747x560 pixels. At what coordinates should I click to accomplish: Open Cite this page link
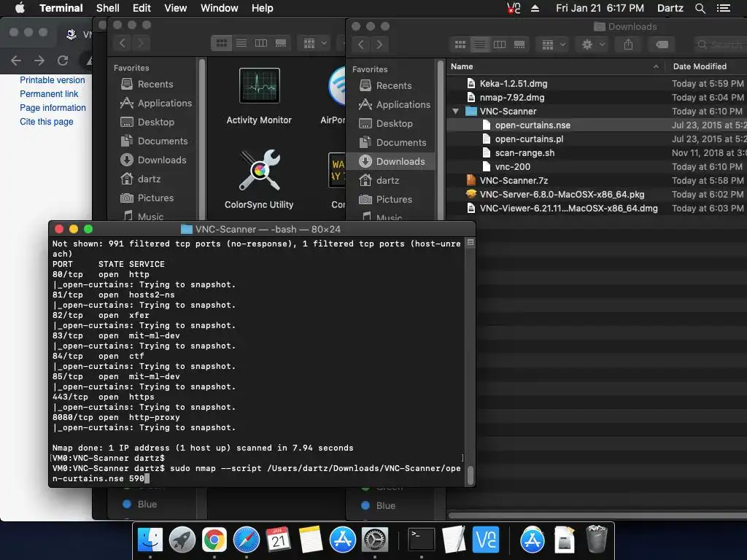pos(46,122)
